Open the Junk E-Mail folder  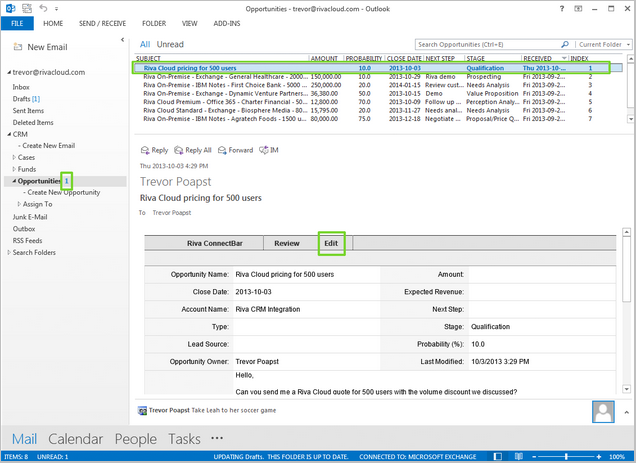[x=30, y=217]
